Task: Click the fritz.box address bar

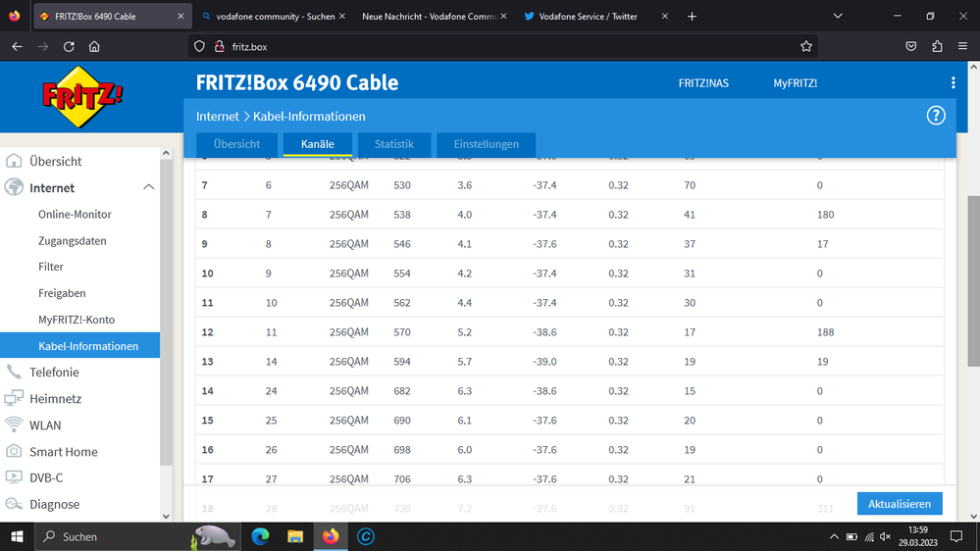Action: click(500, 46)
